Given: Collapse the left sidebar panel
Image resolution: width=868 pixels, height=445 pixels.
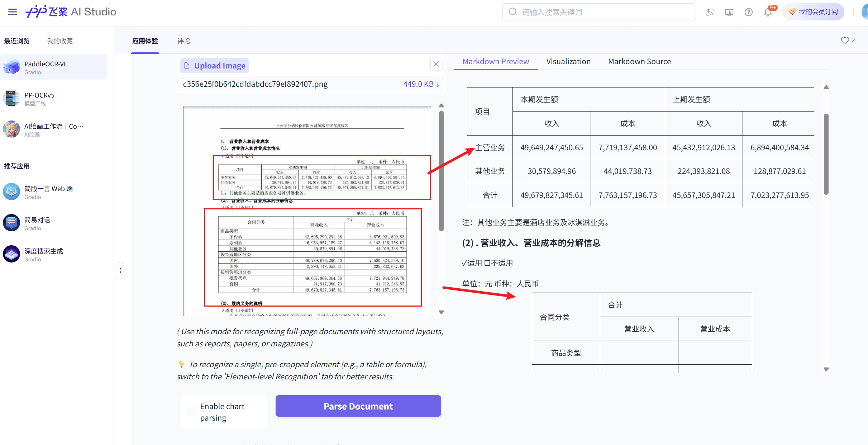Looking at the screenshot, I should pyautogui.click(x=120, y=270).
